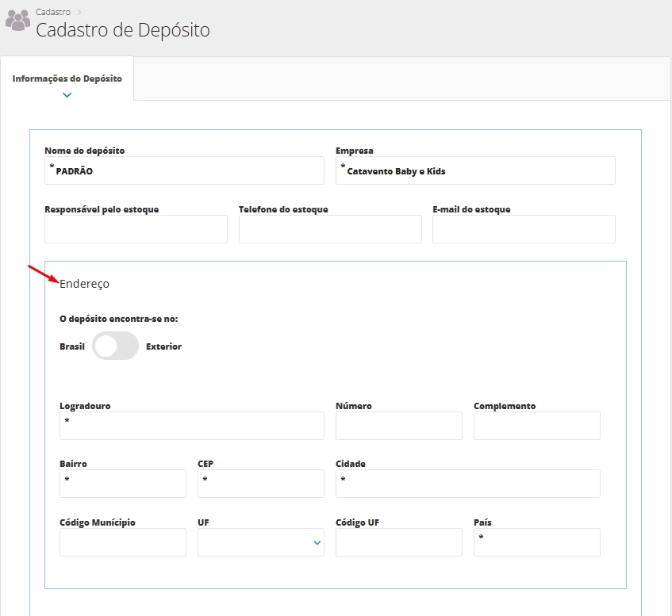Select the Cidade input field
672x616 pixels.
[467, 484]
